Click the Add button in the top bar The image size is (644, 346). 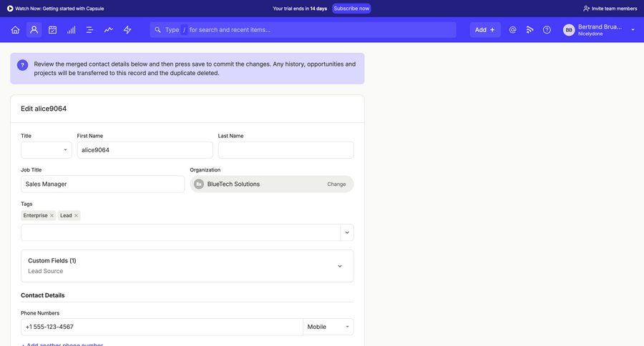tap(484, 30)
